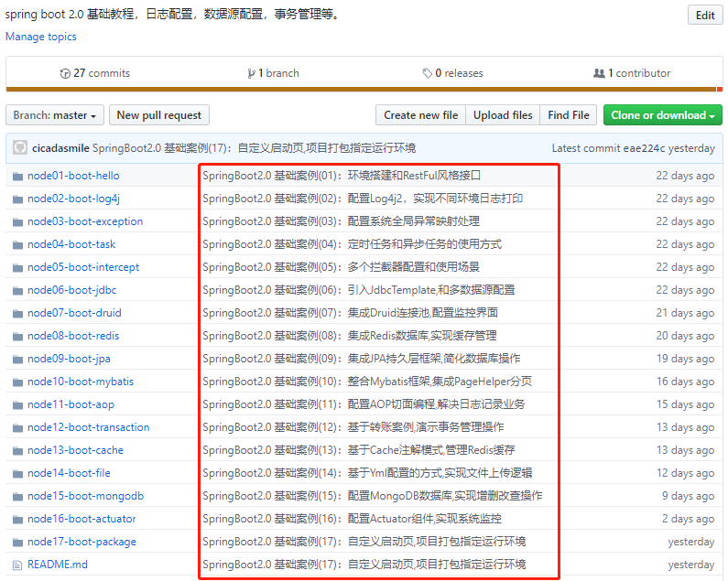Click the folder icon beside node10-boot-mybatis

coord(17,382)
